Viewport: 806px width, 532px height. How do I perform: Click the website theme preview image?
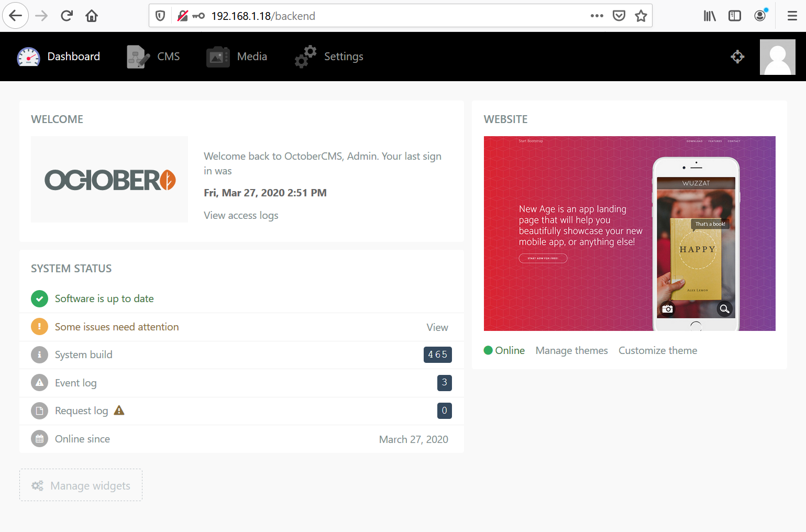click(x=629, y=234)
